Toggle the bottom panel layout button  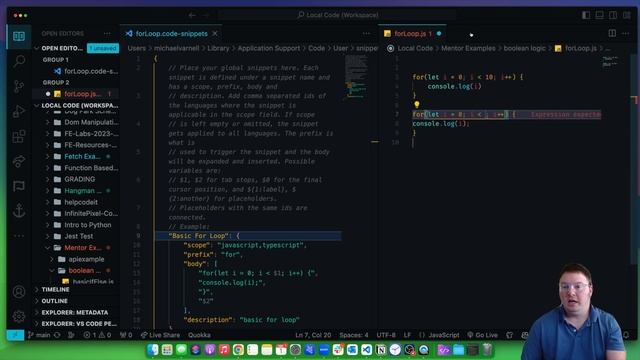click(600, 15)
